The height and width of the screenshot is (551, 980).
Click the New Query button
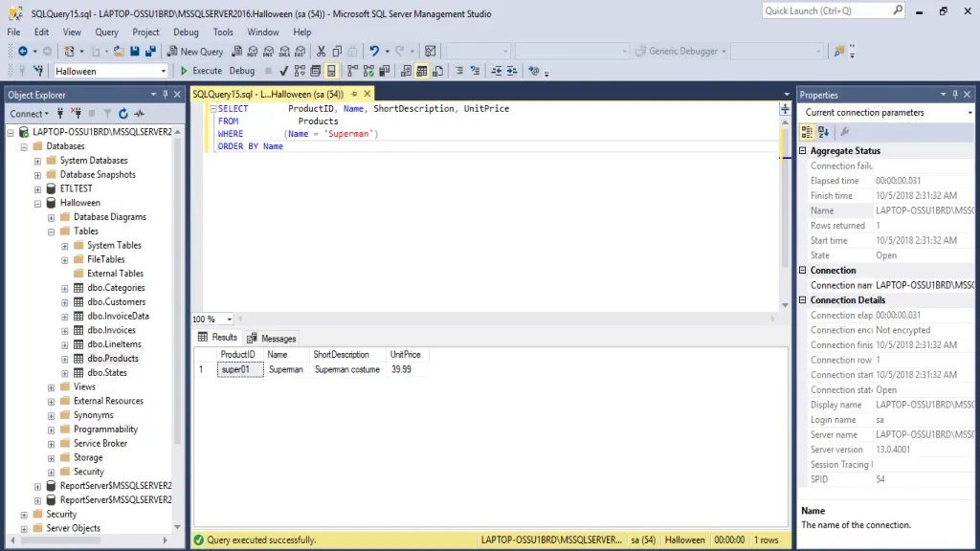pos(195,52)
